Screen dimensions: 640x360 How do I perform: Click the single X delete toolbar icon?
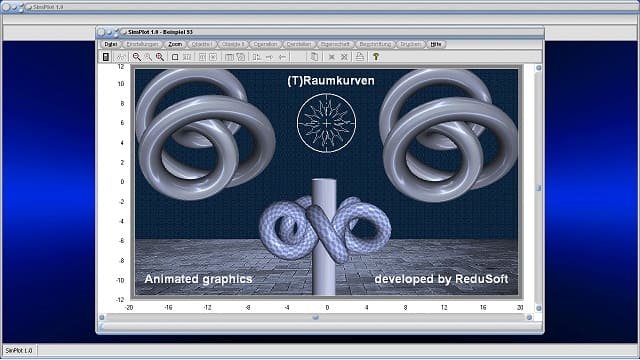(x=332, y=57)
